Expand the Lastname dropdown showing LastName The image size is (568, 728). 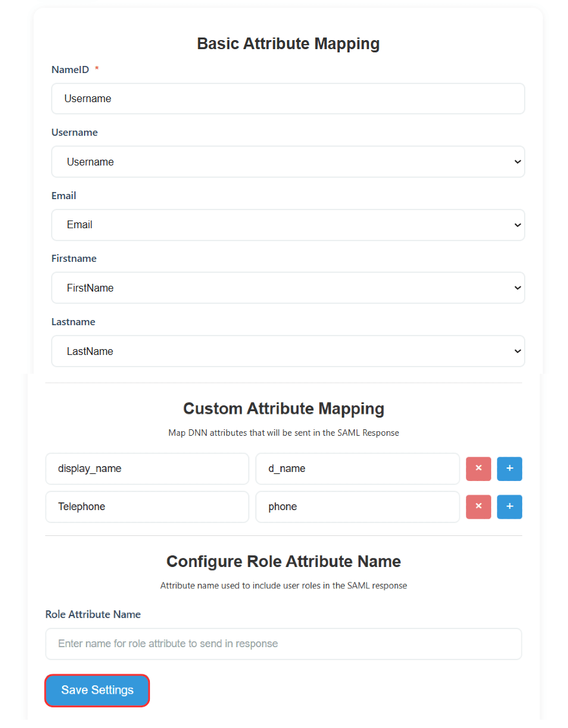tap(288, 351)
